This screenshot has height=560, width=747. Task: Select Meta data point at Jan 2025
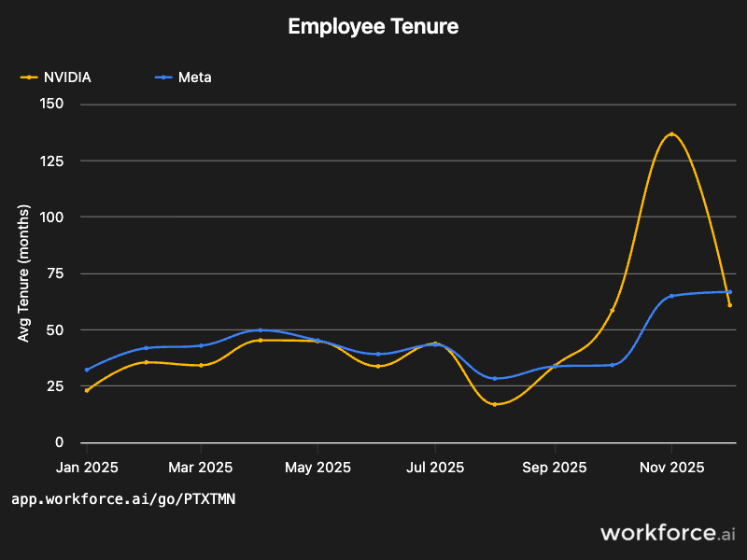coord(87,370)
